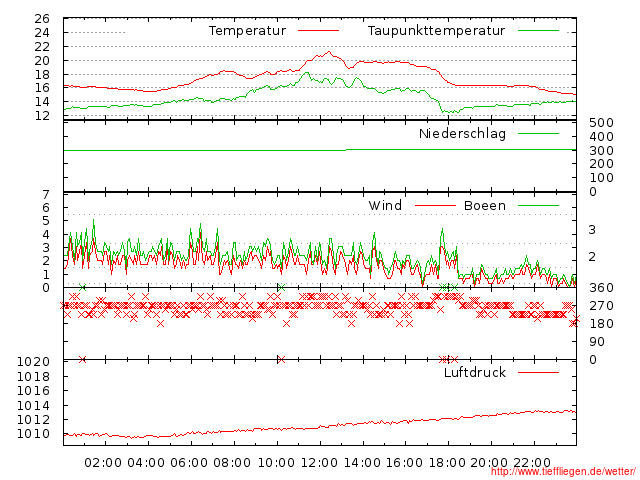Click the red Wind legend line

(435, 205)
